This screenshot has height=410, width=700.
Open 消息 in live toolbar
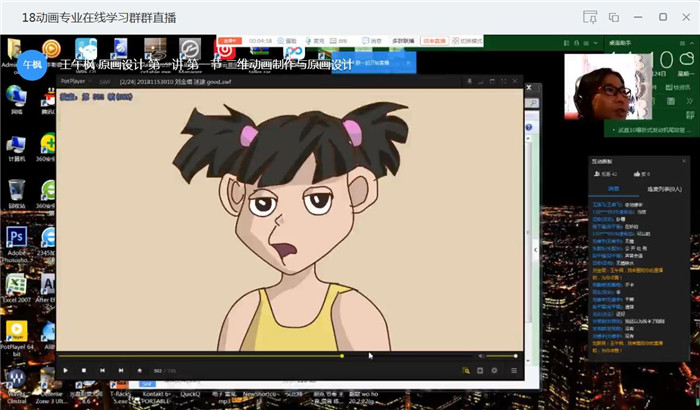[x=372, y=41]
